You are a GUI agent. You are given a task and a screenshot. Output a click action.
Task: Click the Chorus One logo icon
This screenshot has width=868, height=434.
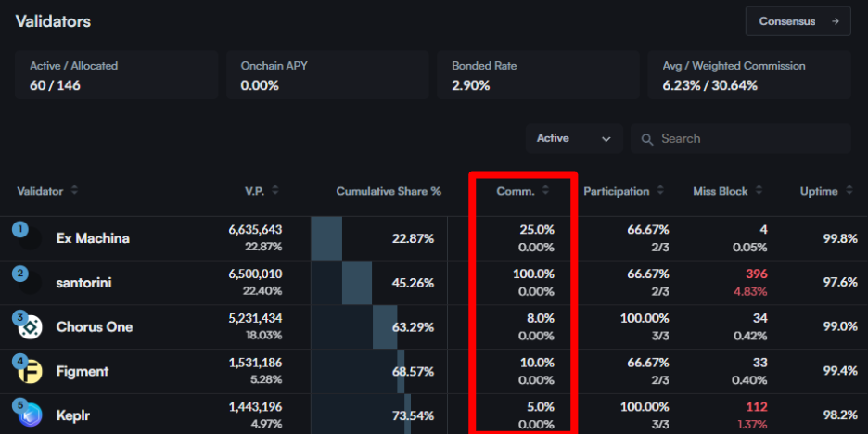(x=31, y=327)
